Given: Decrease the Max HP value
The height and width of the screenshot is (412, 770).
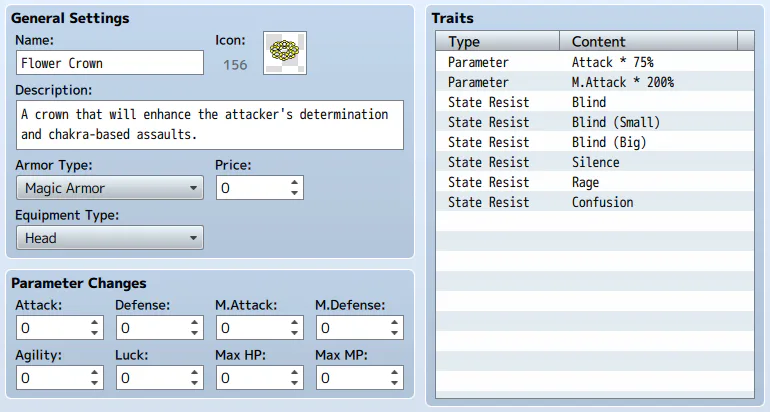Looking at the screenshot, I should [x=294, y=383].
